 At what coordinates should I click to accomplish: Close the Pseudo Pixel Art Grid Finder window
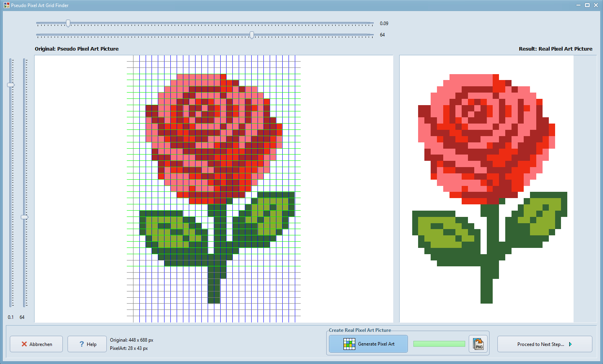coord(596,5)
